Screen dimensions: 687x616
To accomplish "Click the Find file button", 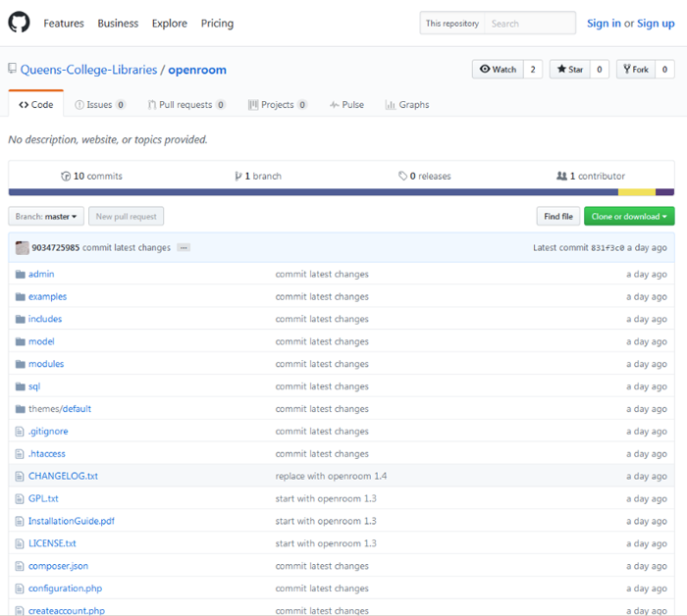I will tap(558, 216).
